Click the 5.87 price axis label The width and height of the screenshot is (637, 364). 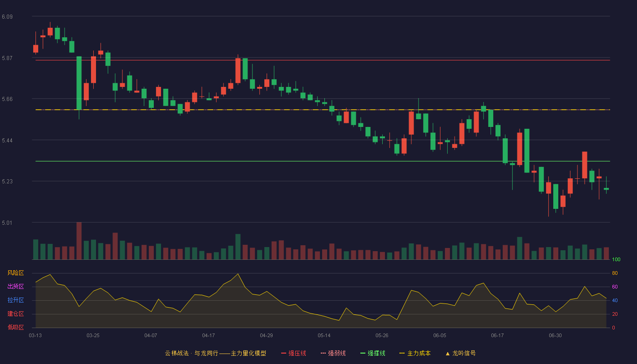tap(7, 58)
